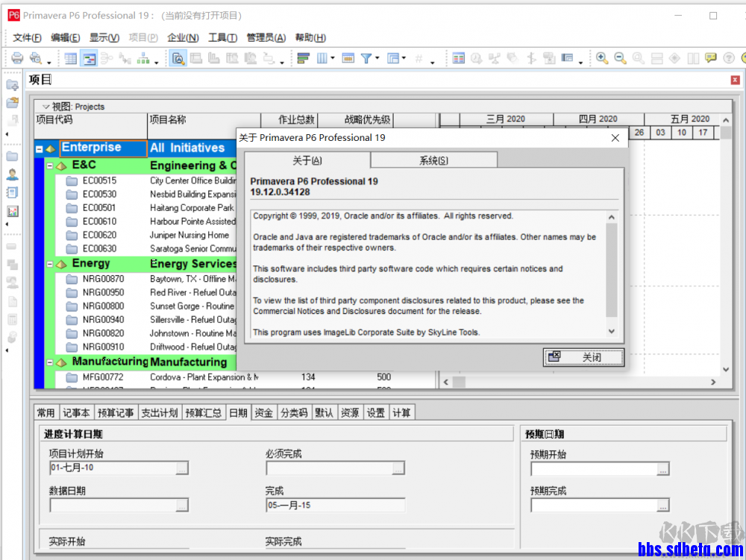The height and width of the screenshot is (560, 746).
Task: Open Resources from the left sidebar
Action: coord(12,174)
